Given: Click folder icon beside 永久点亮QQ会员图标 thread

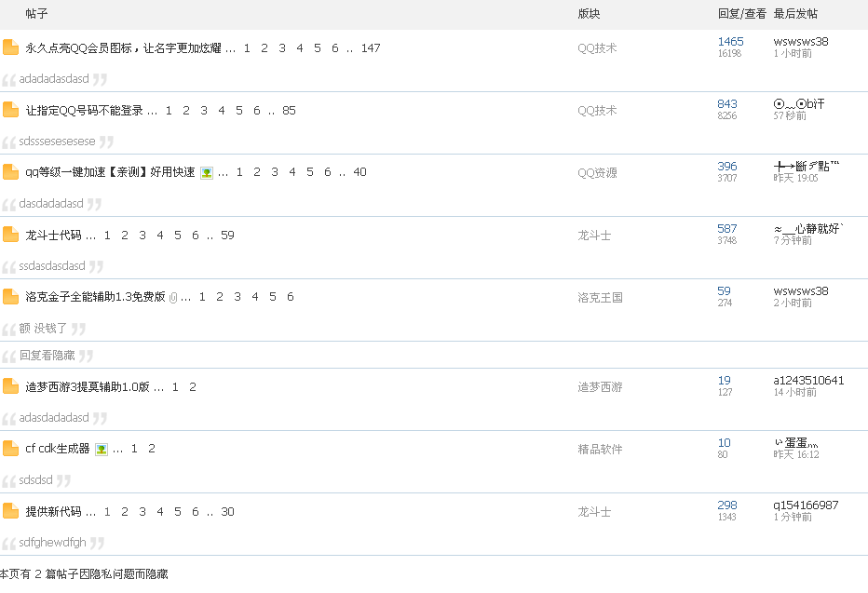Looking at the screenshot, I should point(10,47).
